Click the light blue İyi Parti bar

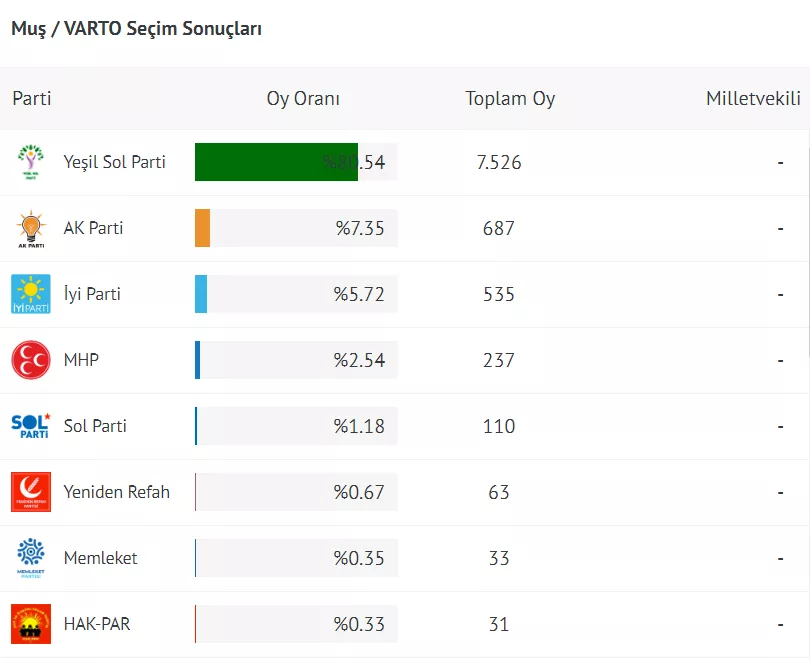click(x=201, y=294)
